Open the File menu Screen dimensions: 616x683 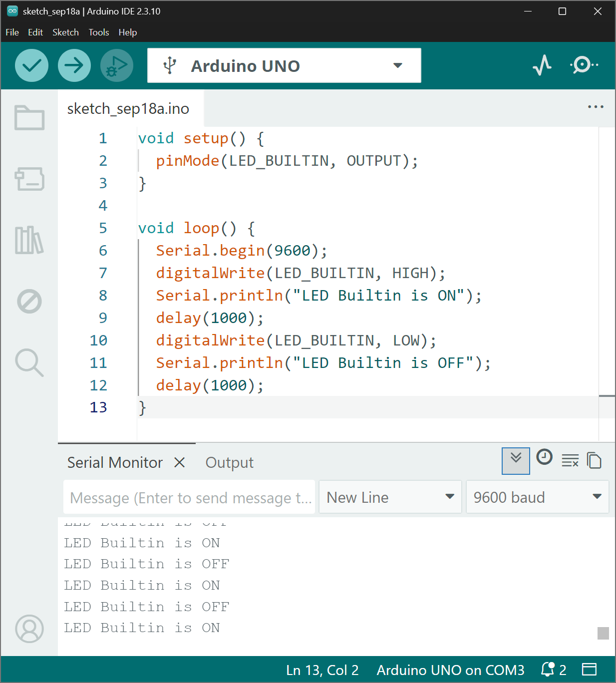(12, 32)
